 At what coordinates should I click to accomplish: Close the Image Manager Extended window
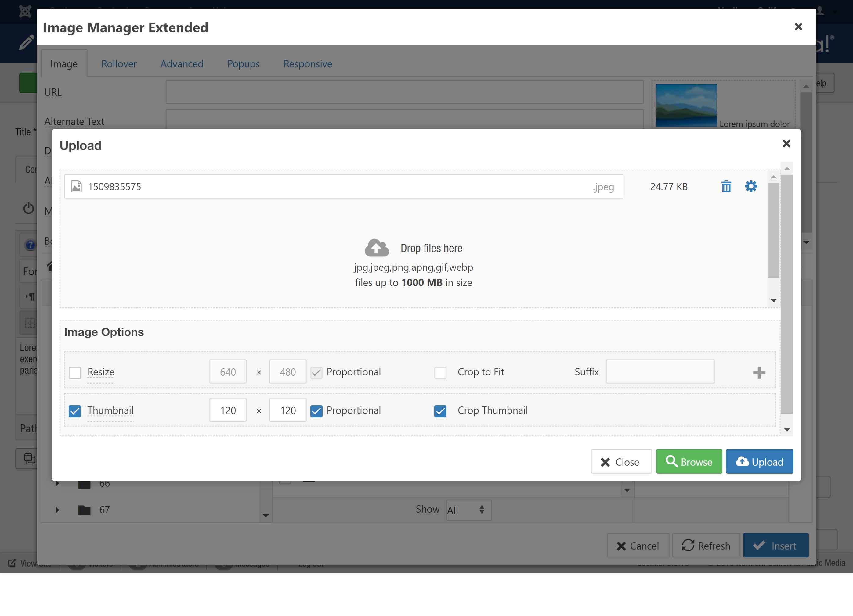[x=798, y=27]
